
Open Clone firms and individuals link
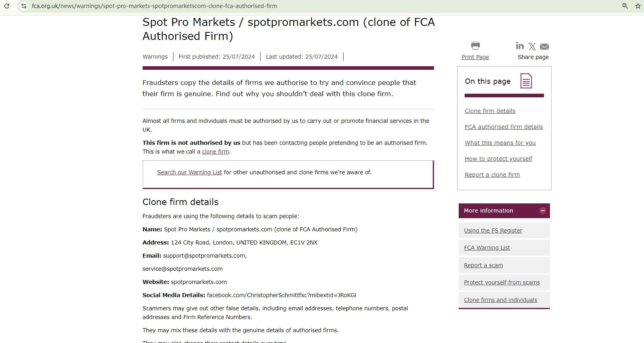pos(500,300)
